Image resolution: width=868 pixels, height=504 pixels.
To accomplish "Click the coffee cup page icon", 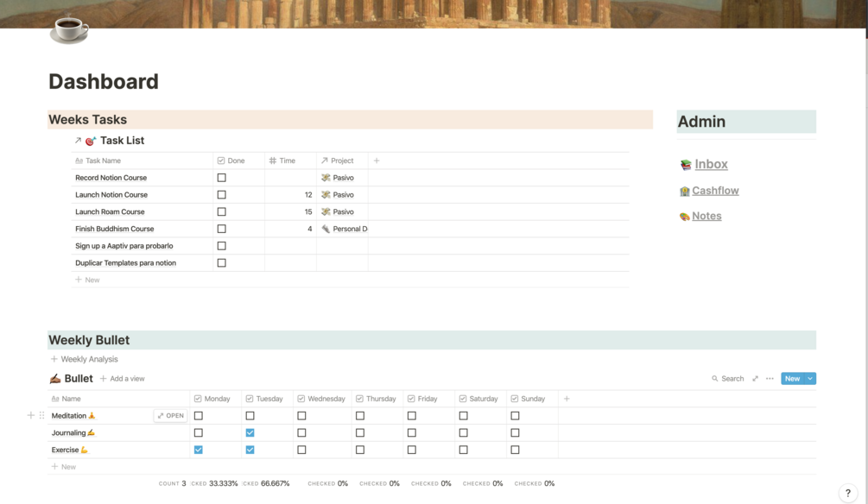I will [69, 29].
